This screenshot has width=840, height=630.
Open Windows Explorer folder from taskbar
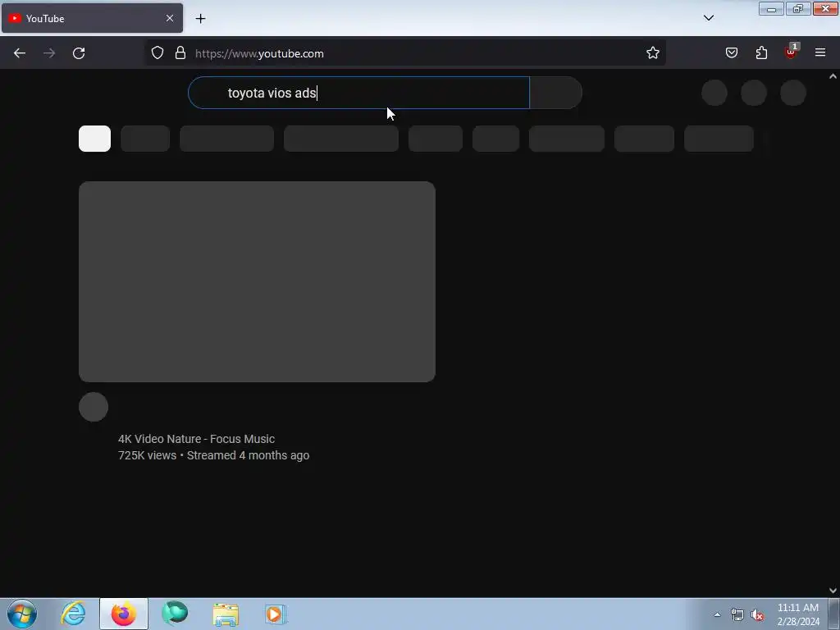point(226,614)
